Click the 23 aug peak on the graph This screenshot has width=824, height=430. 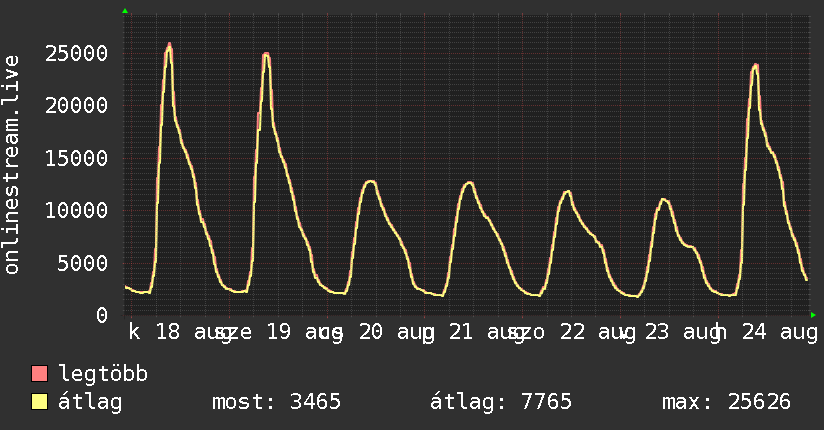(664, 199)
